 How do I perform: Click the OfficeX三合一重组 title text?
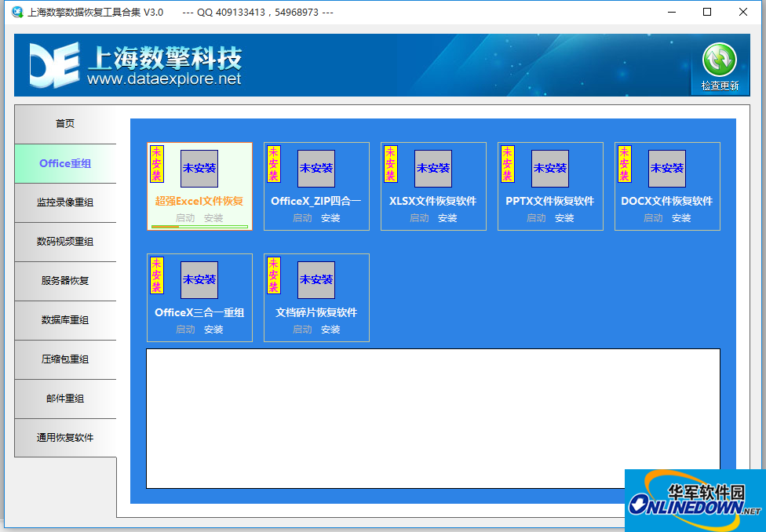point(199,312)
